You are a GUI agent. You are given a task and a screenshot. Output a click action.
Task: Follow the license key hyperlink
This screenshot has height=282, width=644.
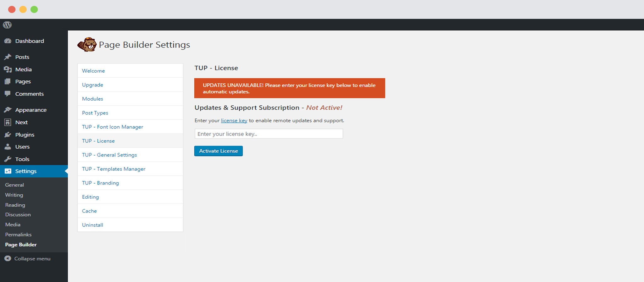click(x=234, y=120)
